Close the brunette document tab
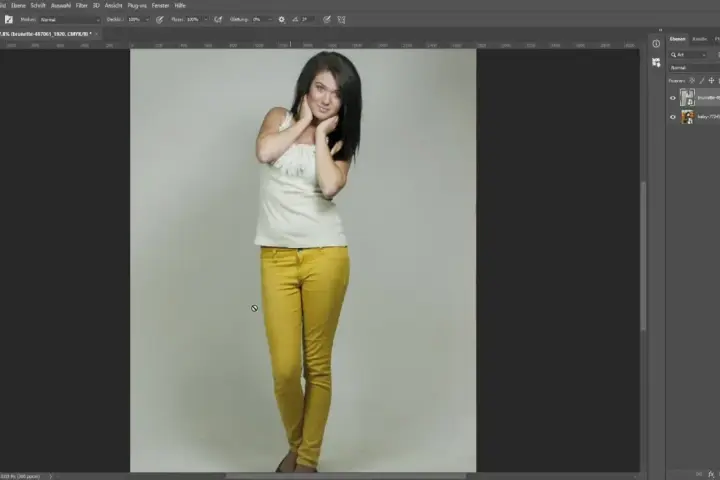 pyautogui.click(x=96, y=34)
